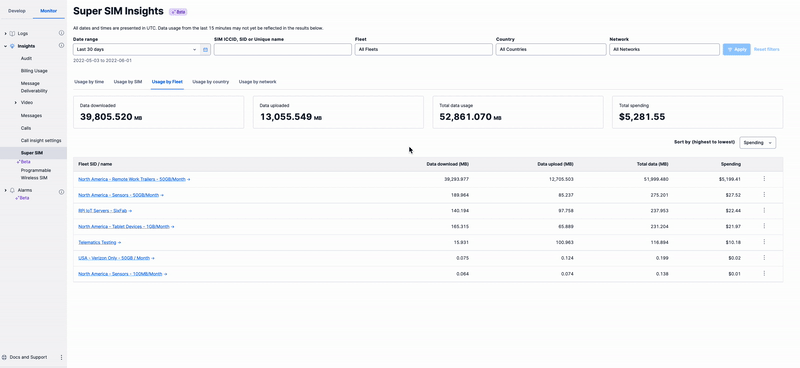Click the Data download (MB) column header
The height and width of the screenshot is (368, 800).
447,164
